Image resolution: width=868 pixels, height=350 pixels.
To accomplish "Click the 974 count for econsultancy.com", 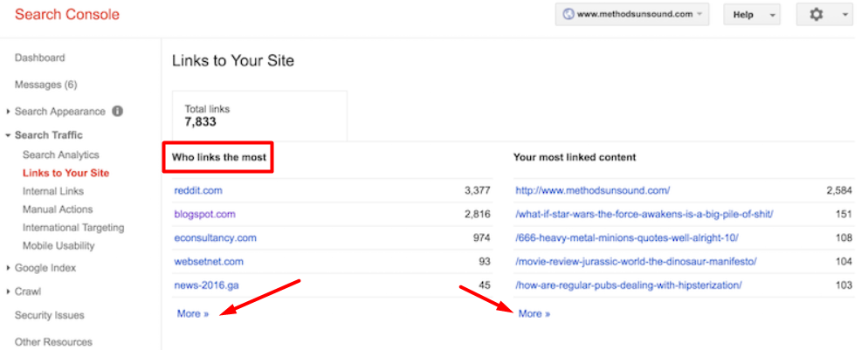I will (482, 237).
